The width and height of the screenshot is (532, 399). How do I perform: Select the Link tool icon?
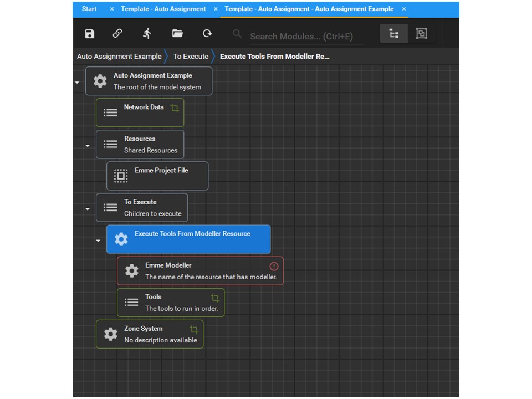tap(118, 33)
